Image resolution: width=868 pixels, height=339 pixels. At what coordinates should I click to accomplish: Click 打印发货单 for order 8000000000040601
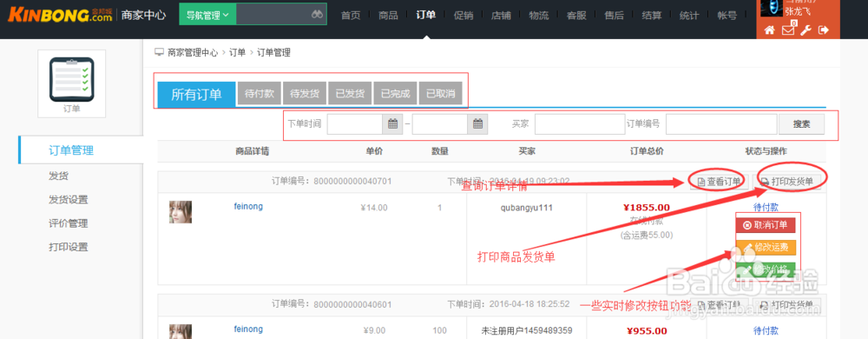[x=787, y=304]
